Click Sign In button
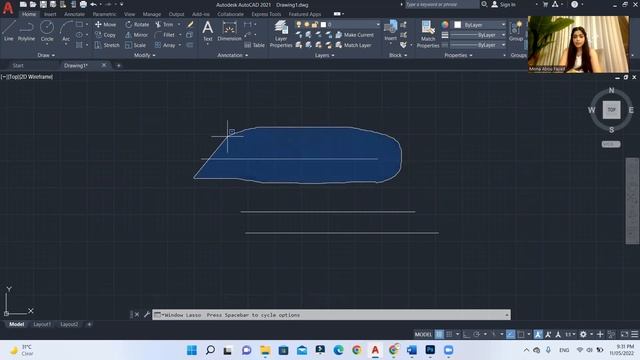The image size is (640, 360). [x=503, y=4]
